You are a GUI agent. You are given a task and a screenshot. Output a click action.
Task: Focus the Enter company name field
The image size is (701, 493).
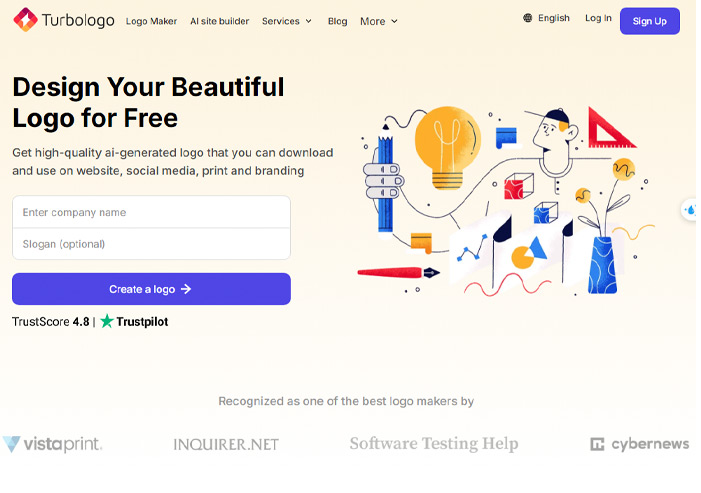(151, 212)
